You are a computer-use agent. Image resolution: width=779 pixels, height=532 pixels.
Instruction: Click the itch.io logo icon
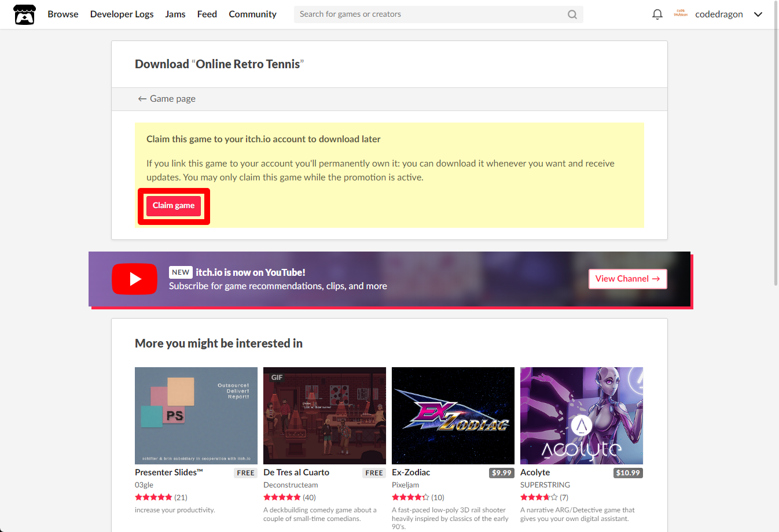coord(24,14)
